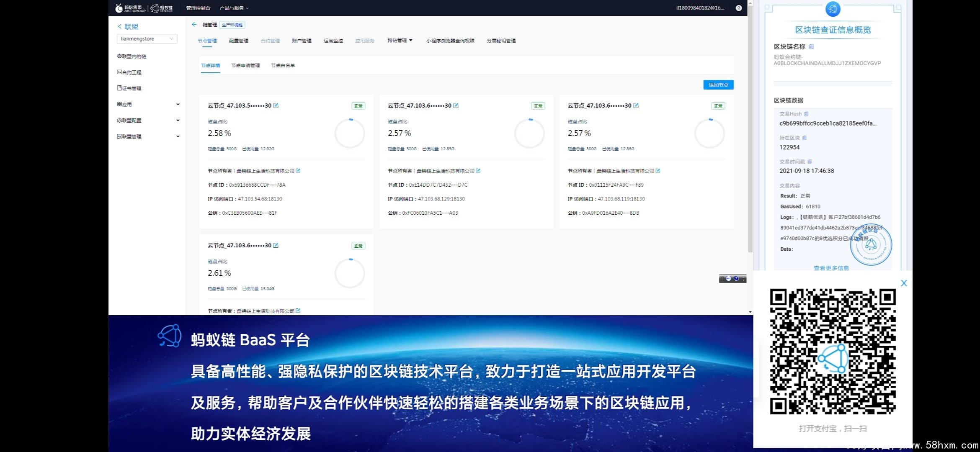Screen dimensions: 980x452
Task: Select 节点白名单 sub-tab
Action: click(283, 65)
